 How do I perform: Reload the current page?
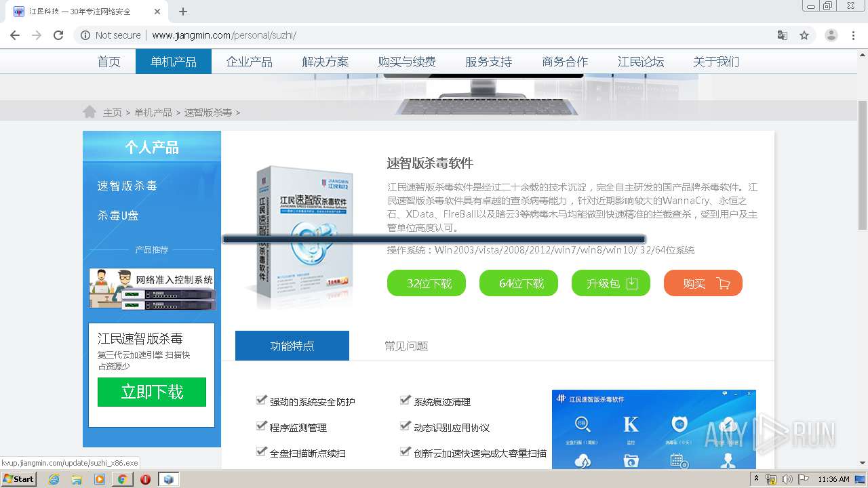[58, 35]
